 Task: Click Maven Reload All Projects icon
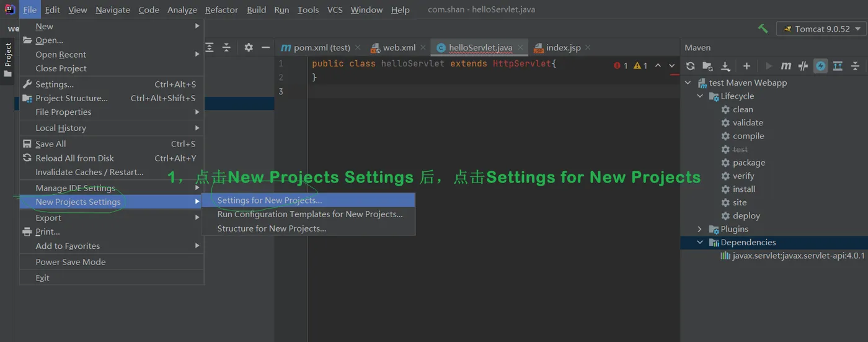tap(690, 66)
